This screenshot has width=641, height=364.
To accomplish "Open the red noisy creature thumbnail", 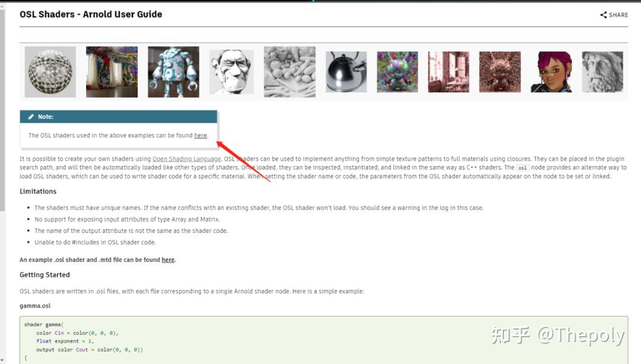I will pos(500,72).
